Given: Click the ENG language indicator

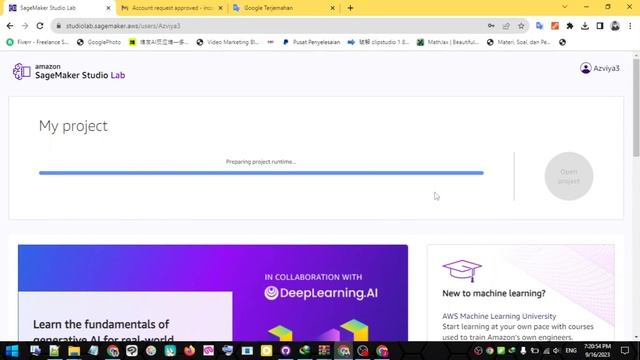Looking at the screenshot, I should tap(571, 351).
